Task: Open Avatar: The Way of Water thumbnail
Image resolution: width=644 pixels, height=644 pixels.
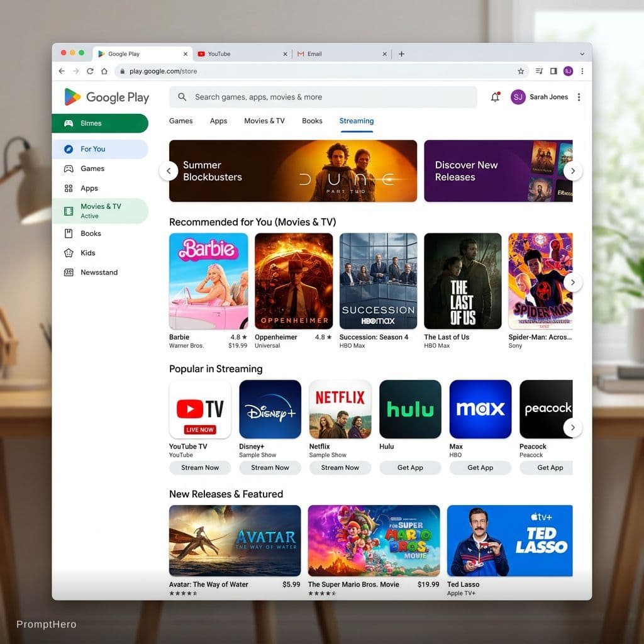Action: pyautogui.click(x=235, y=540)
